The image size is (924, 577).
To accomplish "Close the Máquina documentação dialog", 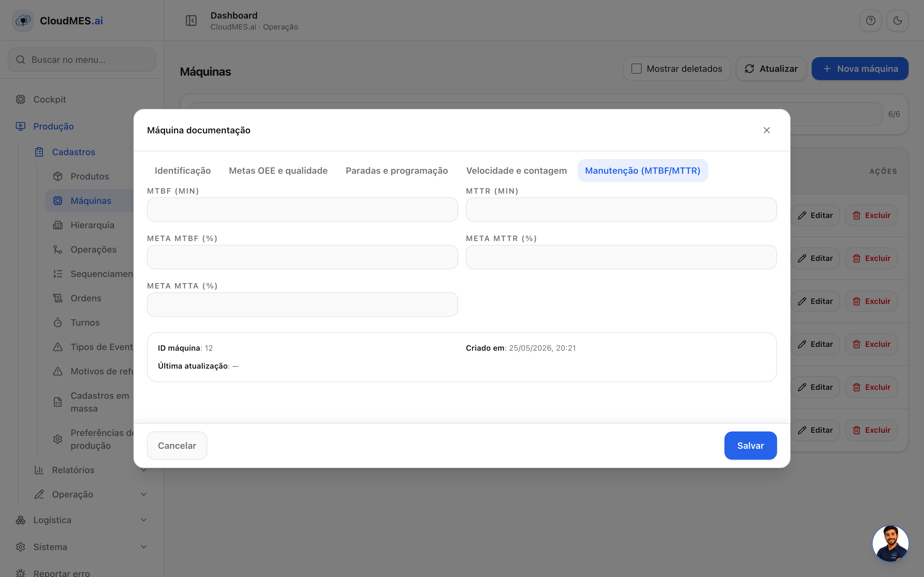I will (766, 130).
